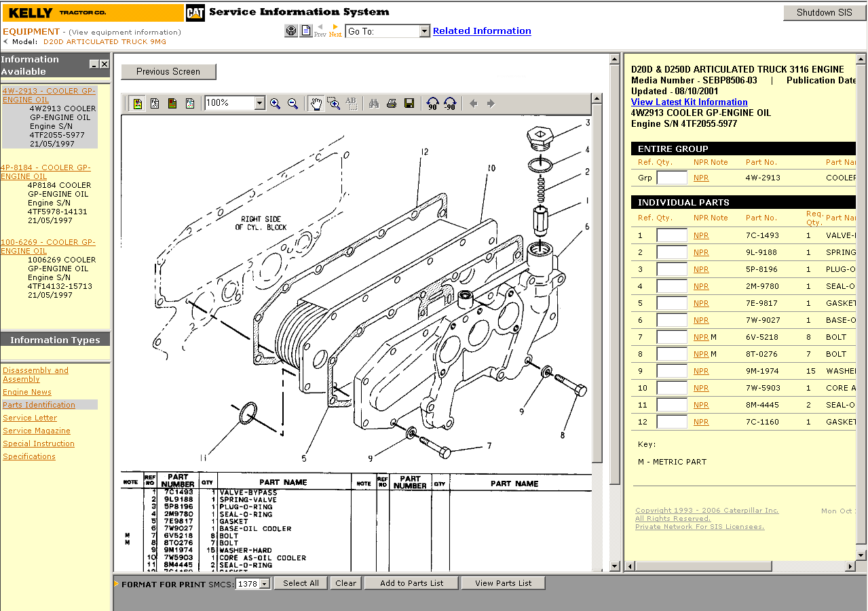This screenshot has width=868, height=611.
Task: Go to next page with right arrow
Action: tap(491, 103)
